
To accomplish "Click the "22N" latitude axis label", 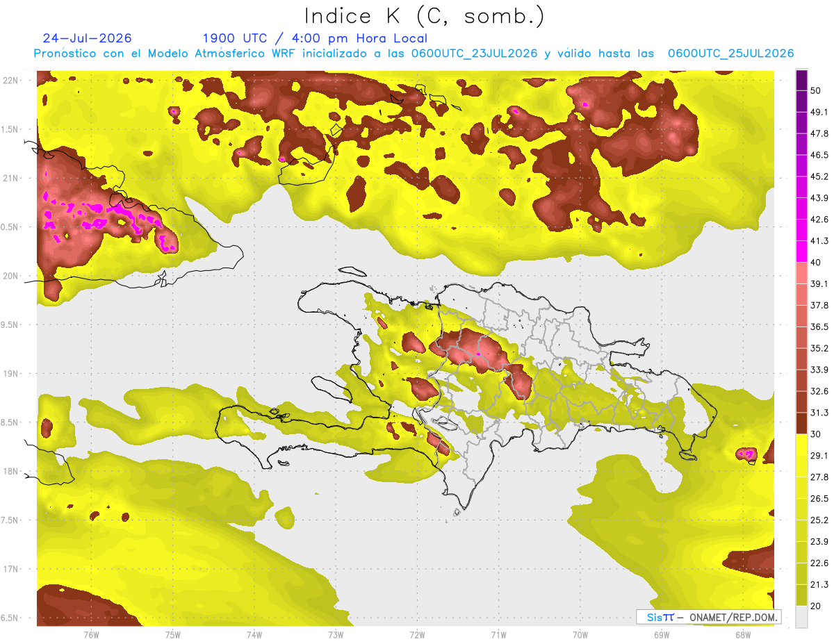I will [11, 81].
